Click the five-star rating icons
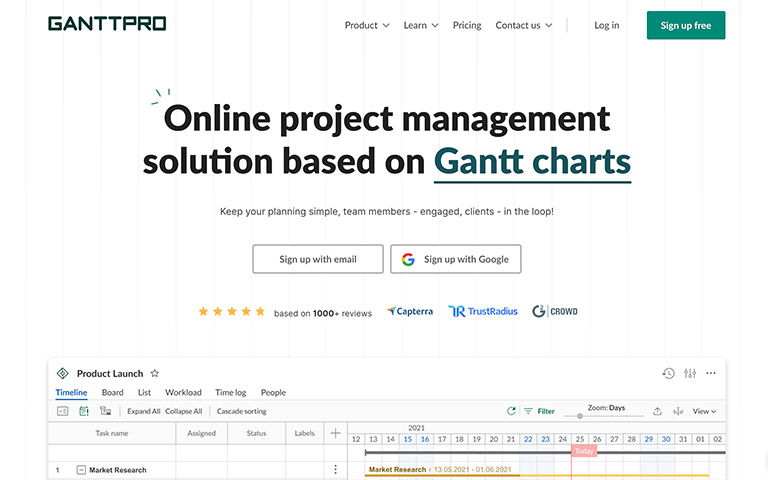 coord(232,312)
